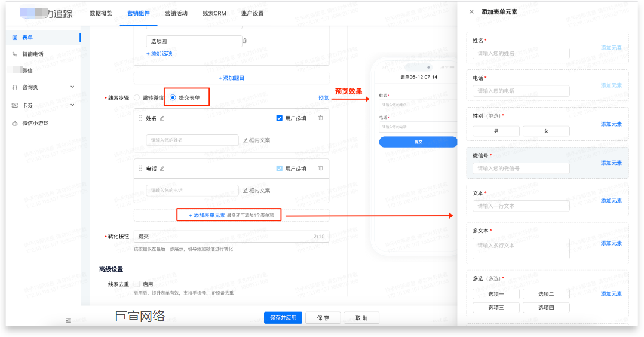Screen dimensions: 644x337
Task: Delete the 姓名 field with its trash icon
Action: tap(321, 118)
